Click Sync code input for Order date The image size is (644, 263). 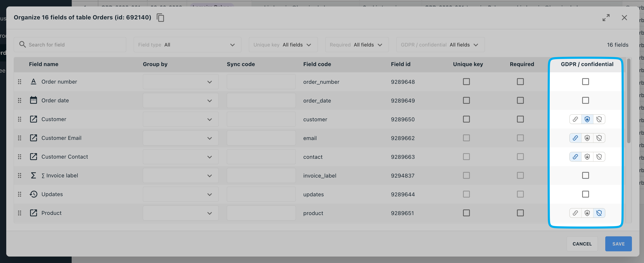(261, 100)
